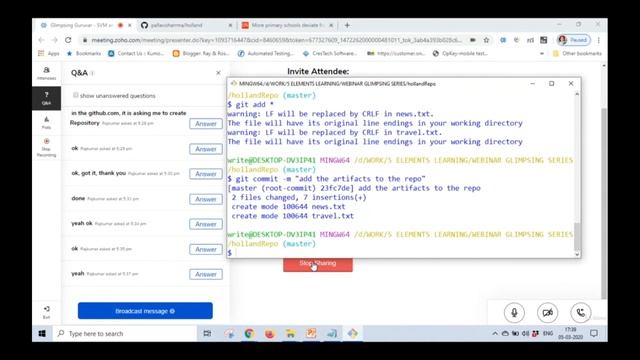
Task: Click the camera indicator in the address bar
Action: 473,40
